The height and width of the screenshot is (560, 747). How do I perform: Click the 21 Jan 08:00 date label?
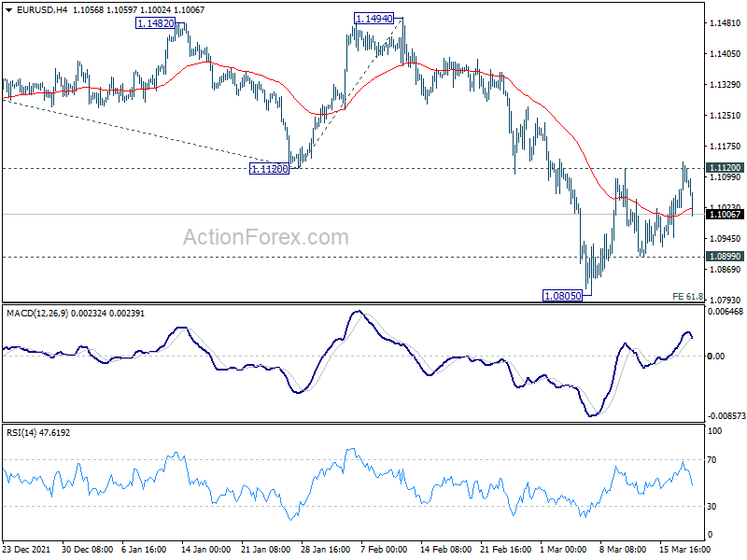point(266,550)
